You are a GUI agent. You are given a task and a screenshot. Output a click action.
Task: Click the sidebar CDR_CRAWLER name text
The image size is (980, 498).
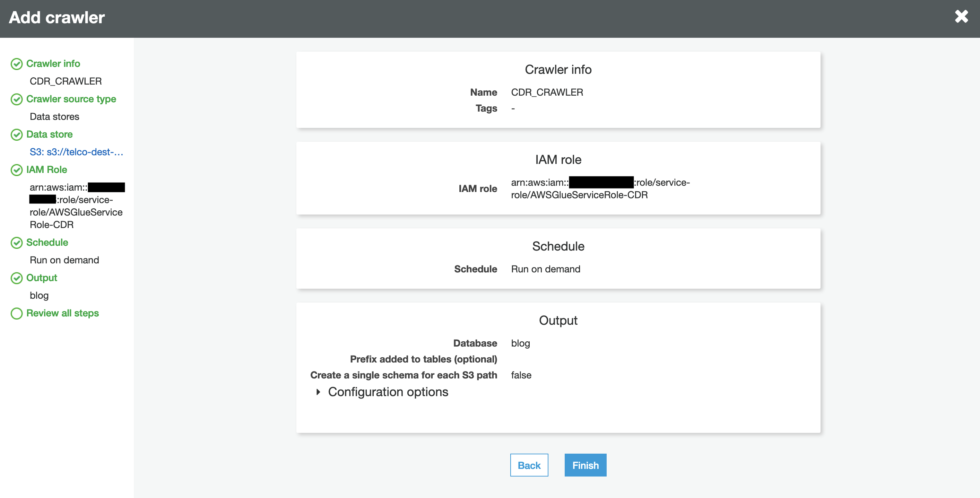click(66, 81)
